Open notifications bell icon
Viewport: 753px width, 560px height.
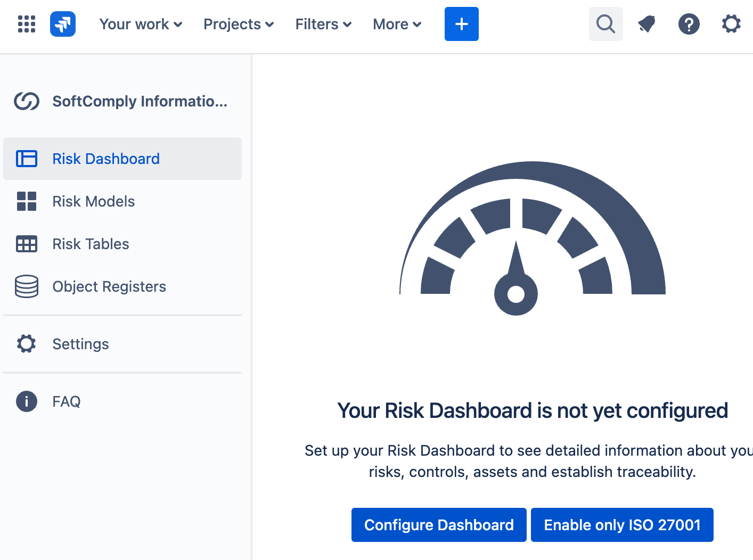[646, 24]
